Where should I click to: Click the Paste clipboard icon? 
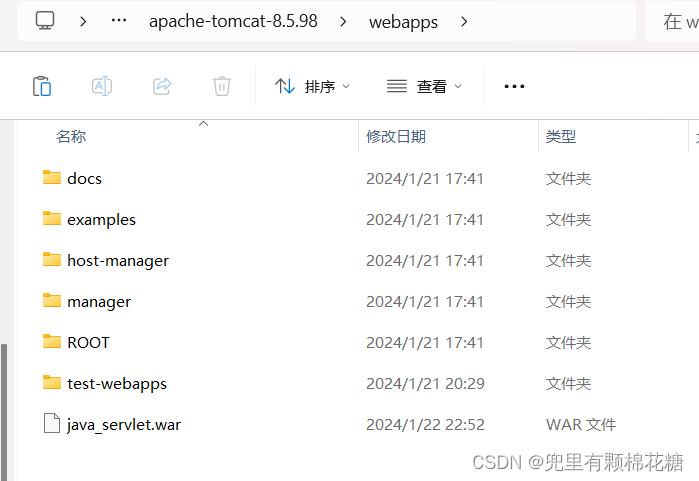[42, 86]
